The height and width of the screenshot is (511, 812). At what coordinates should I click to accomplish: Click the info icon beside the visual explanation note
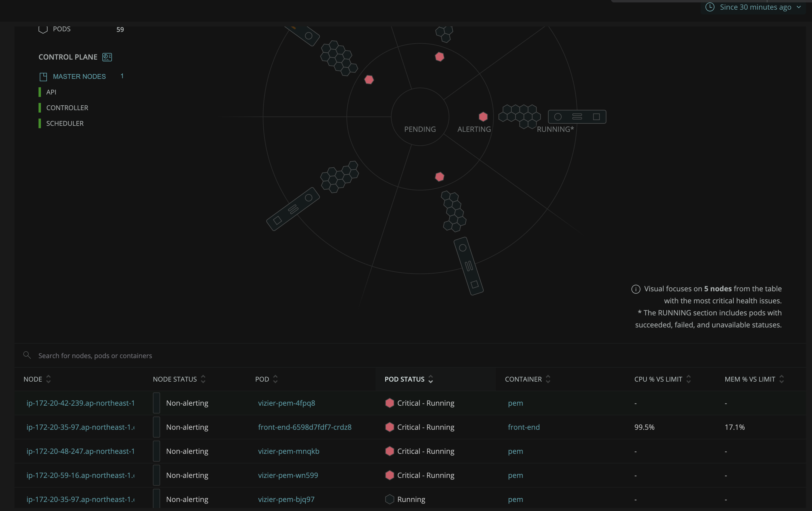click(636, 289)
